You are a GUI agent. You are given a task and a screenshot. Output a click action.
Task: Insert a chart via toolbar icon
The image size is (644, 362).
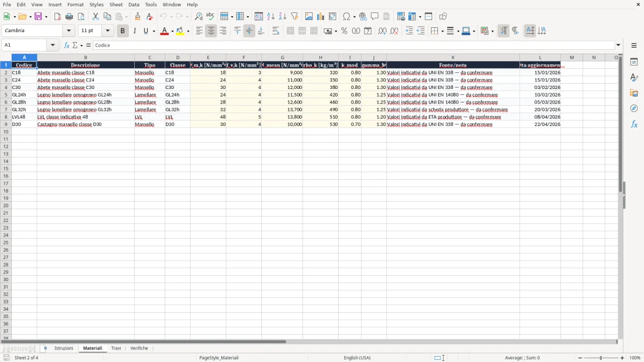[x=321, y=17]
